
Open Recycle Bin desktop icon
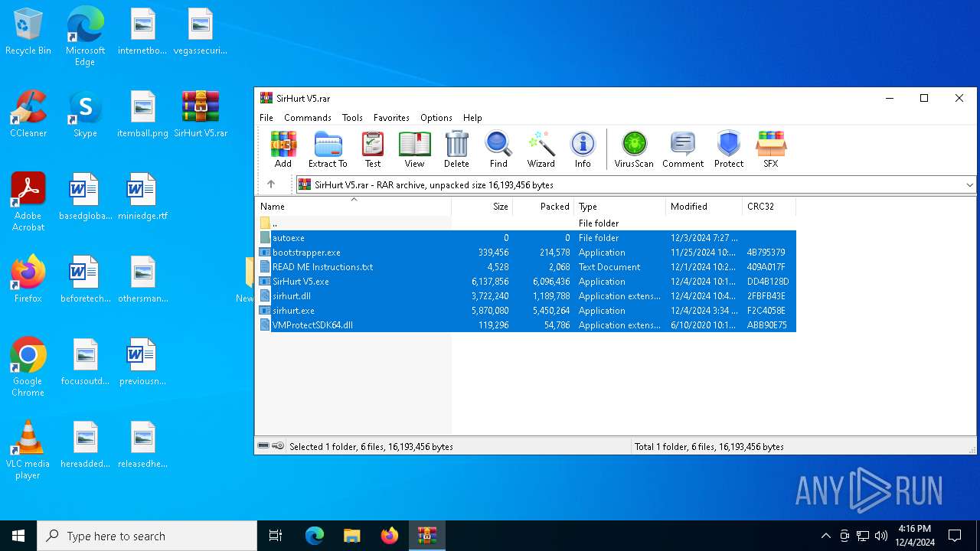[x=28, y=32]
